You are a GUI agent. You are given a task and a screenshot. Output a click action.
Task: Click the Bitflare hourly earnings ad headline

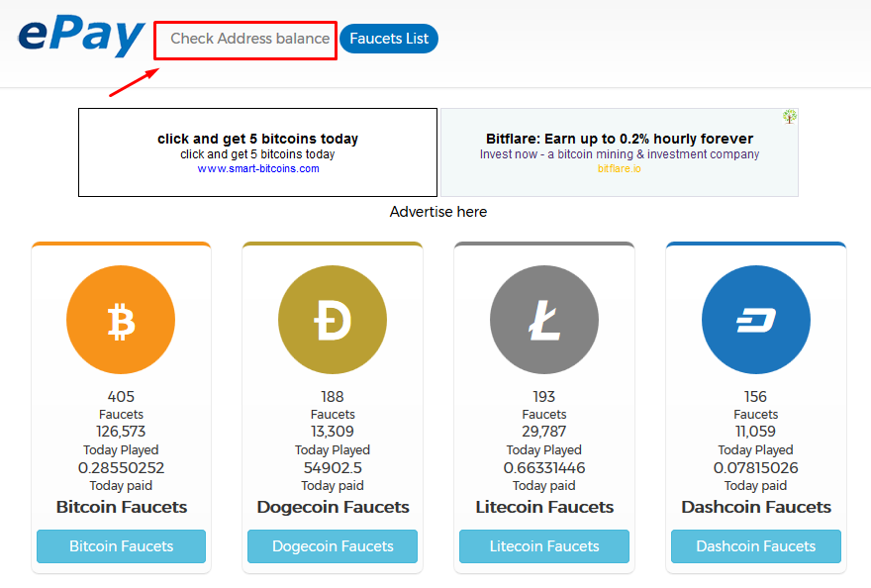[620, 139]
